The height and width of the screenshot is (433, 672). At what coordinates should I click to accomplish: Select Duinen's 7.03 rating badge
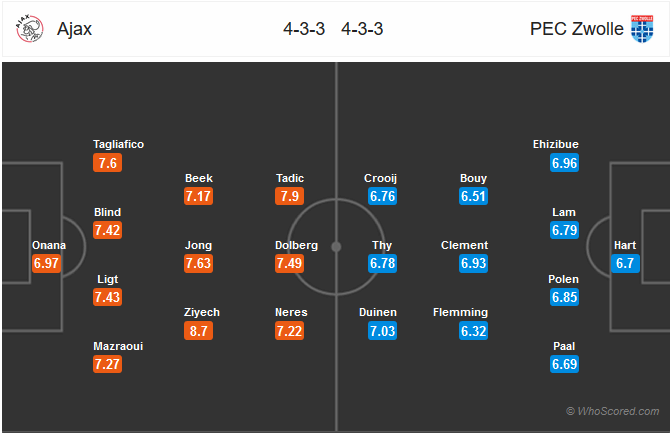(382, 331)
